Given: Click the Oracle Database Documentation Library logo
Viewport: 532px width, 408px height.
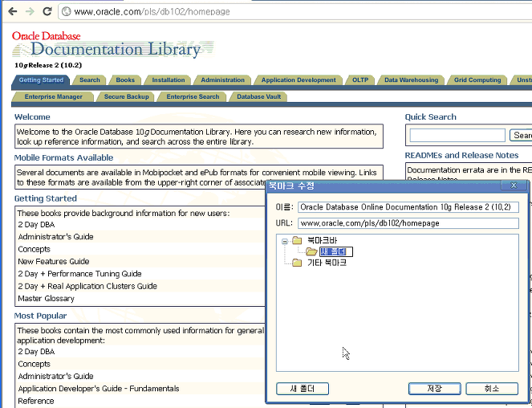Looking at the screenshot, I should pos(112,45).
